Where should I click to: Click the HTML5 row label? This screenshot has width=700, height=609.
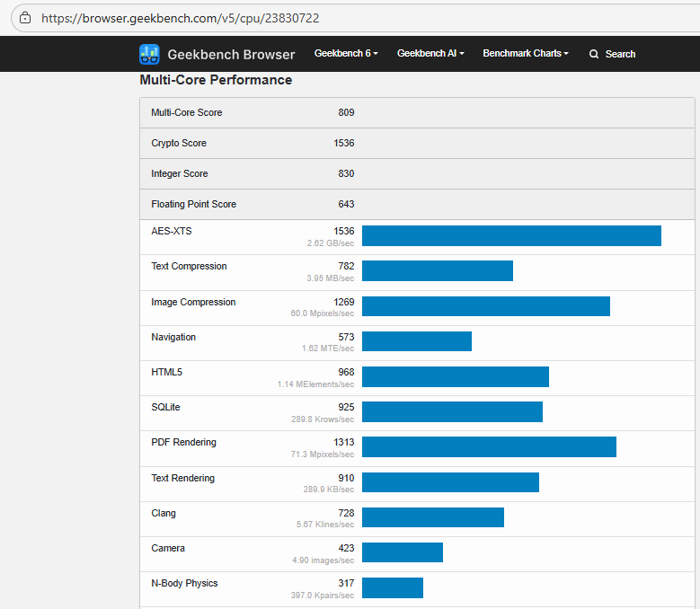pos(166,372)
